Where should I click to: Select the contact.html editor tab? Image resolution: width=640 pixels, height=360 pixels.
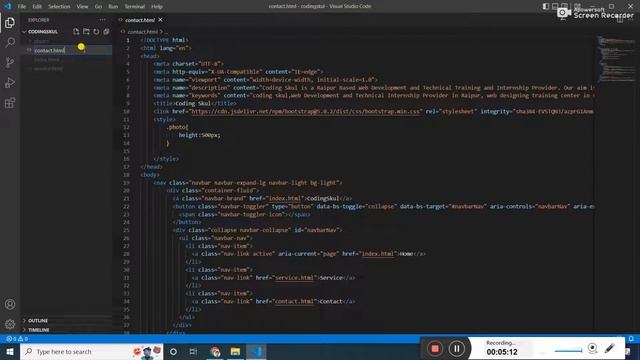140,20
